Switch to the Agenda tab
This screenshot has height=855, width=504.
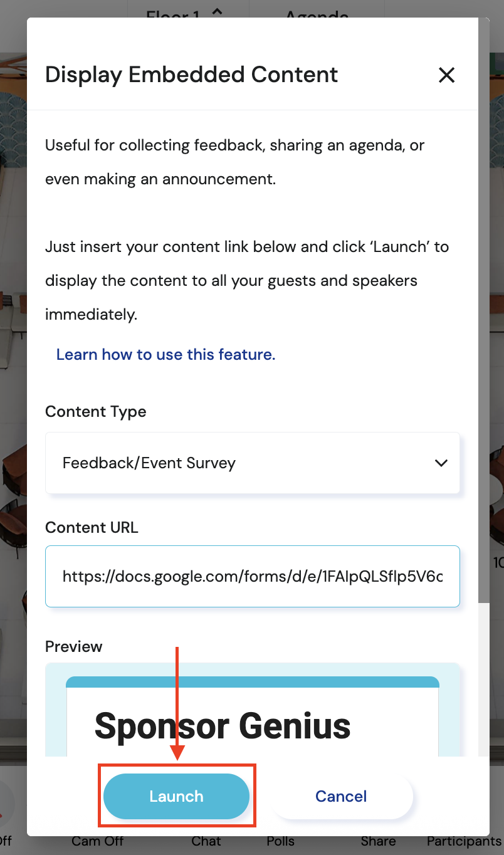click(x=317, y=14)
